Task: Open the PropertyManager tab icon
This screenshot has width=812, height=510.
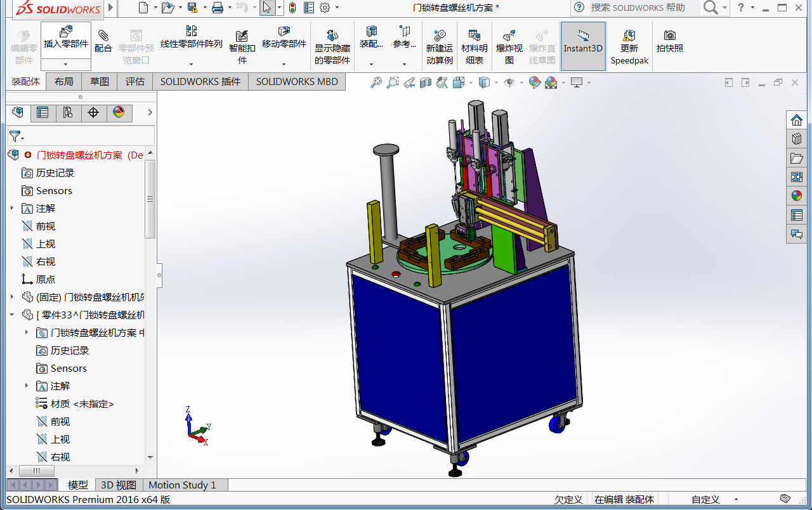Action: coord(43,113)
